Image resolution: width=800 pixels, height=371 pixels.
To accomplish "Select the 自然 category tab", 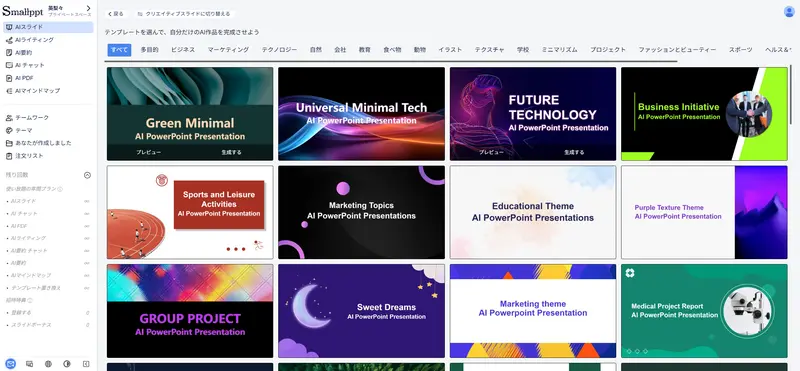I will click(316, 50).
